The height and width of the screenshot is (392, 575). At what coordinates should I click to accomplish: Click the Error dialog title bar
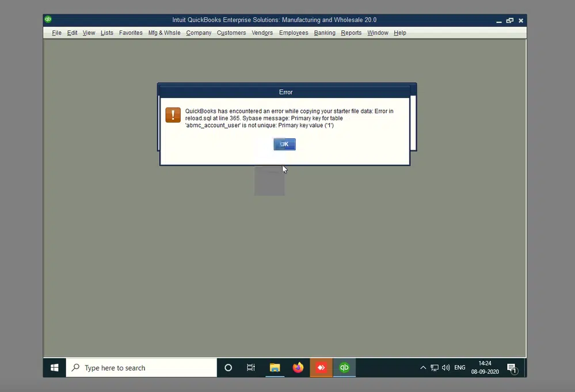[x=285, y=92]
